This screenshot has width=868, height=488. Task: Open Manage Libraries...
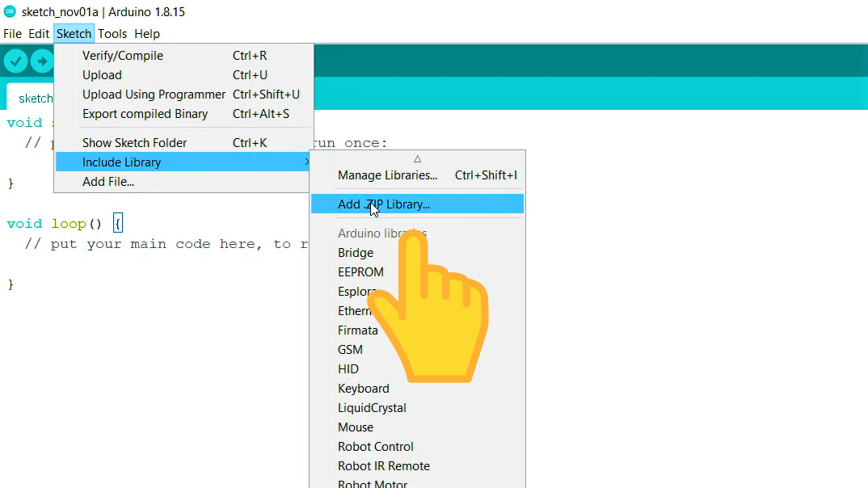coord(417,175)
